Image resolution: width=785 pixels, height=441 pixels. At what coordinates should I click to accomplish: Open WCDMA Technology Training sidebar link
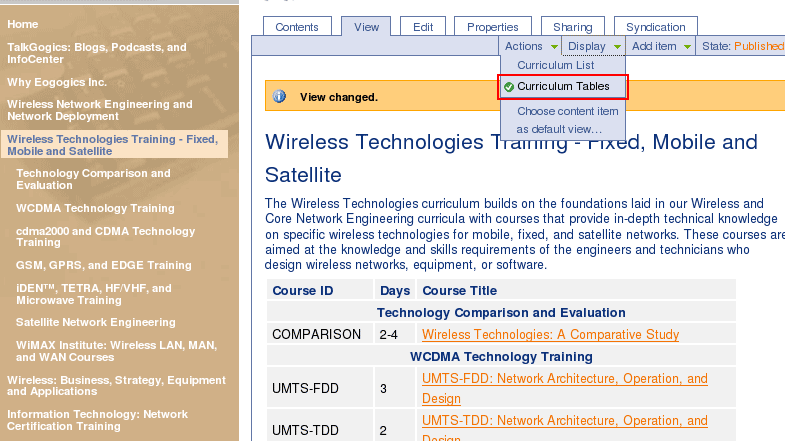[x=95, y=208]
